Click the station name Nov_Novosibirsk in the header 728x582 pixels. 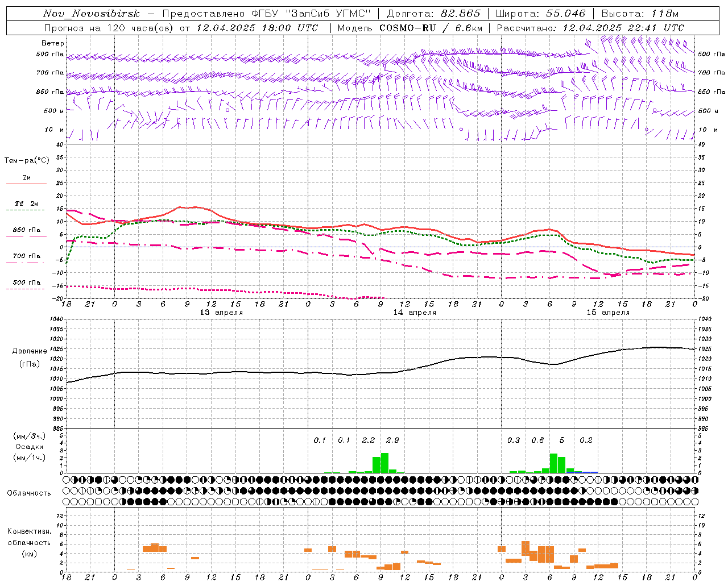coord(91,14)
